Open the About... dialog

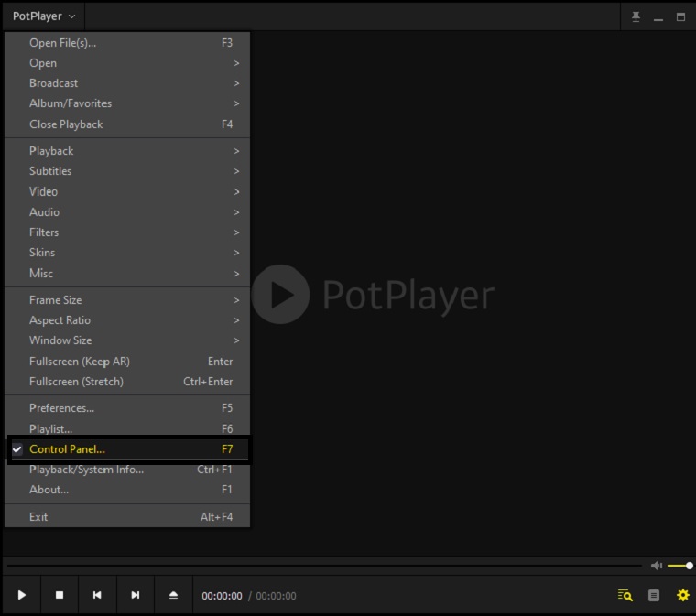127,490
